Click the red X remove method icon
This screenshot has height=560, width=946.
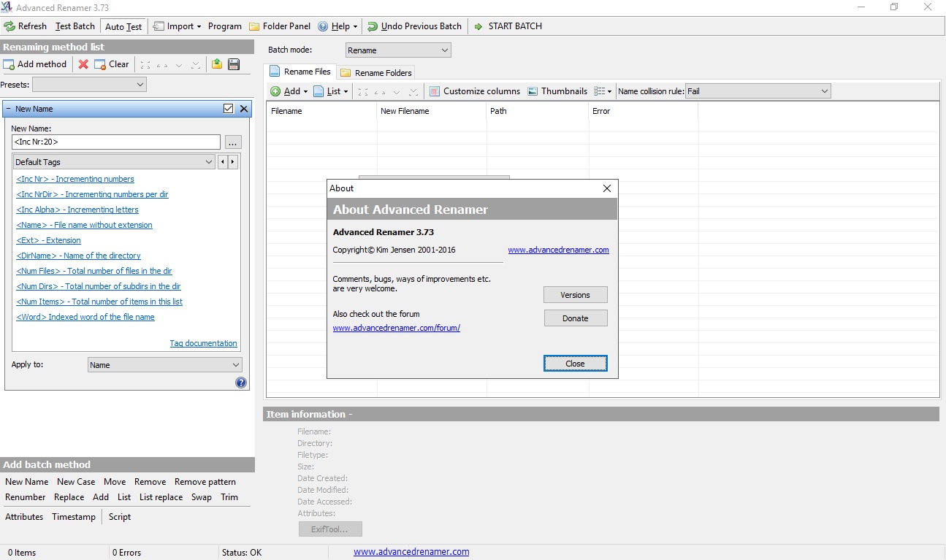pos(83,64)
